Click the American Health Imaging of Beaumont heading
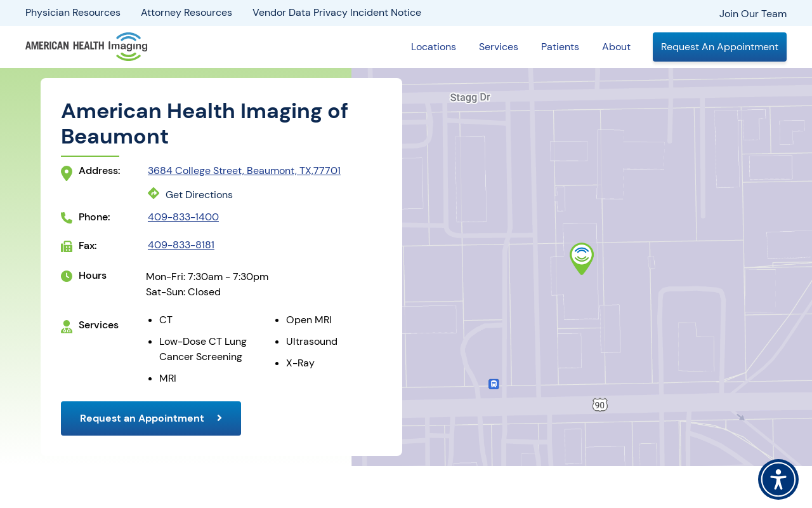812x508 pixels. tap(204, 124)
